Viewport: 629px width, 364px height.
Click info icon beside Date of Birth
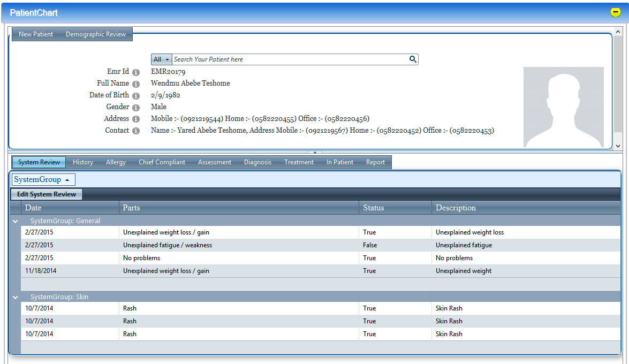tap(136, 96)
